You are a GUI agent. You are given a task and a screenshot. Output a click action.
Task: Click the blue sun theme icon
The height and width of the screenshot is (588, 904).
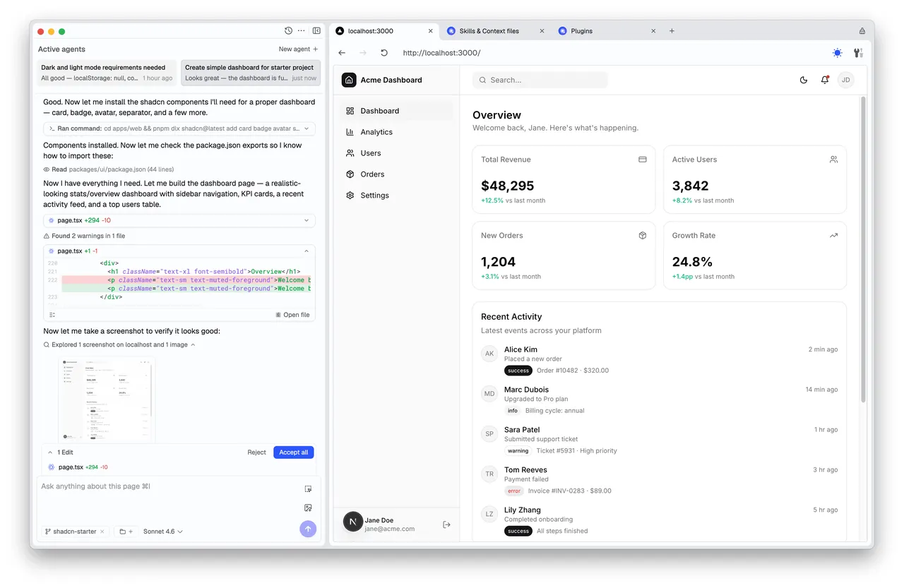point(837,53)
